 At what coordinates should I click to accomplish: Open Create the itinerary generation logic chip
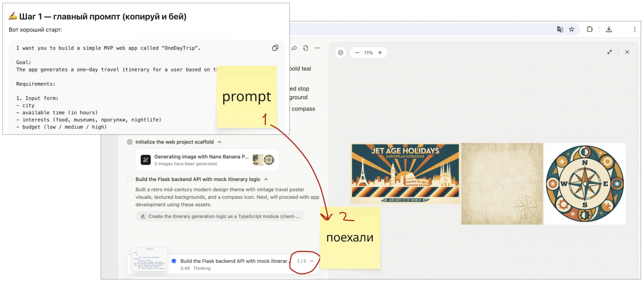click(220, 216)
